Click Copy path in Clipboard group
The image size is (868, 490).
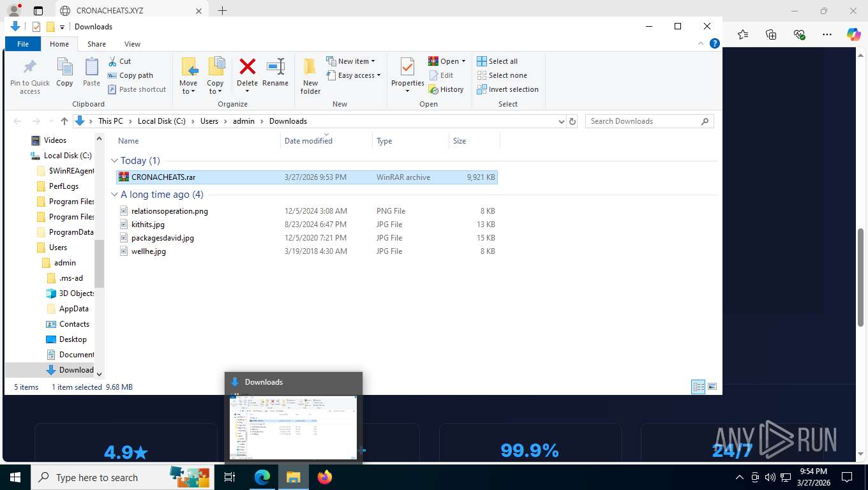pos(130,75)
